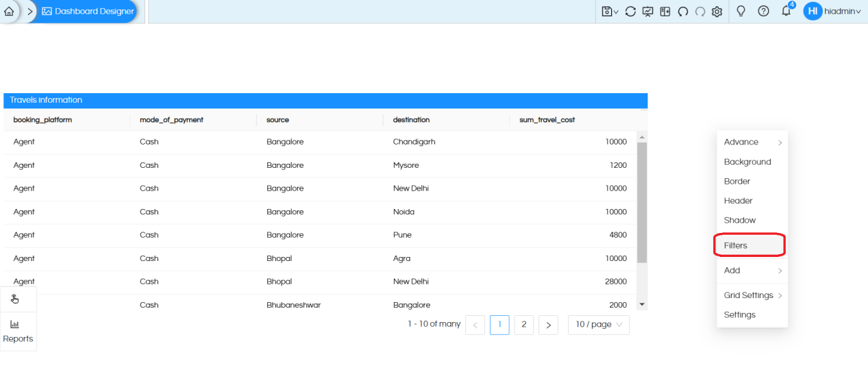Choose Header from the context menu

(x=752, y=201)
